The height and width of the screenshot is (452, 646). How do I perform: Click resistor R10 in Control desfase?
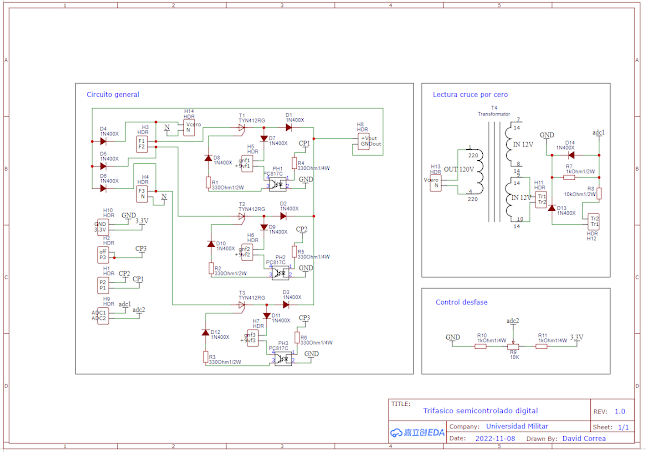pos(480,347)
